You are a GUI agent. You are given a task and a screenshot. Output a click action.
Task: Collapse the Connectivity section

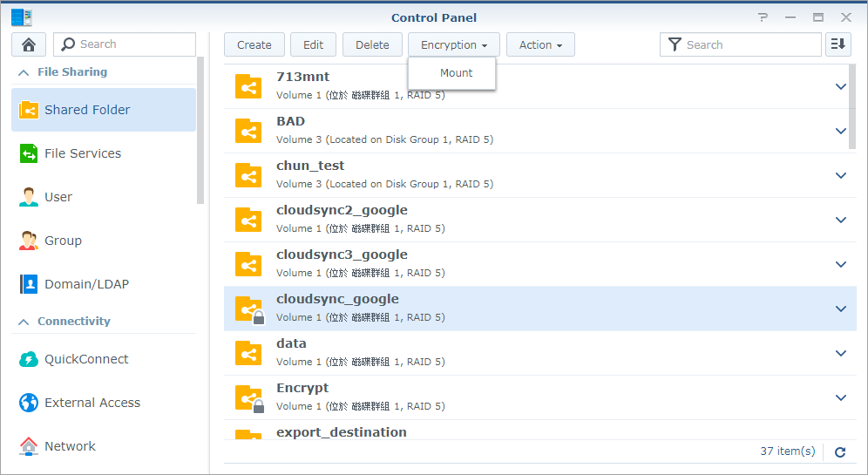[x=24, y=322]
